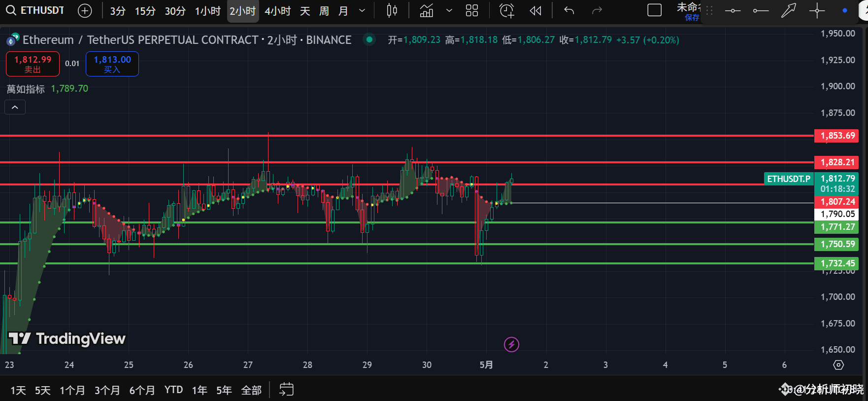
Task: Set date range to 1个月
Action: (72, 390)
